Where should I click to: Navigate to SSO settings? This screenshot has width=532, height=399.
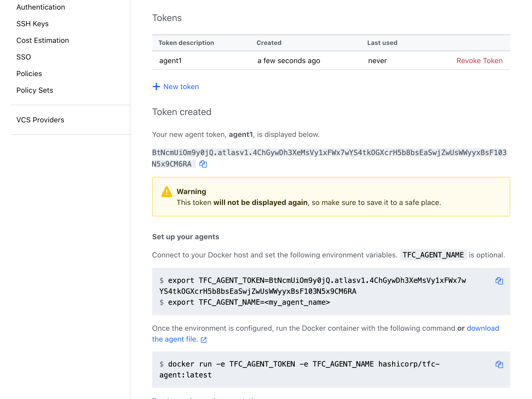point(24,57)
